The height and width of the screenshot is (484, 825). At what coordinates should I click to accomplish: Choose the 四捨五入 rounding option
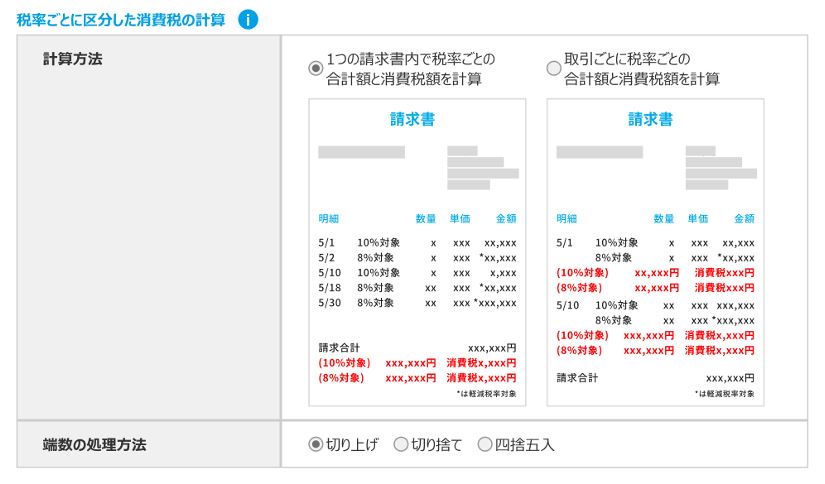[x=485, y=445]
